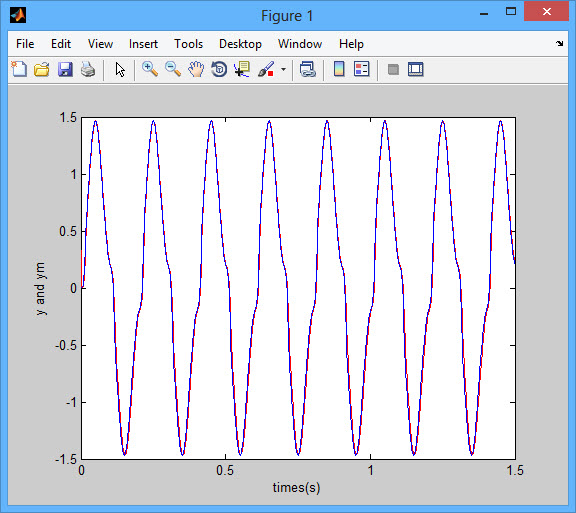Select the Pan hand tool
Image resolution: width=576 pixels, height=513 pixels.
point(196,69)
